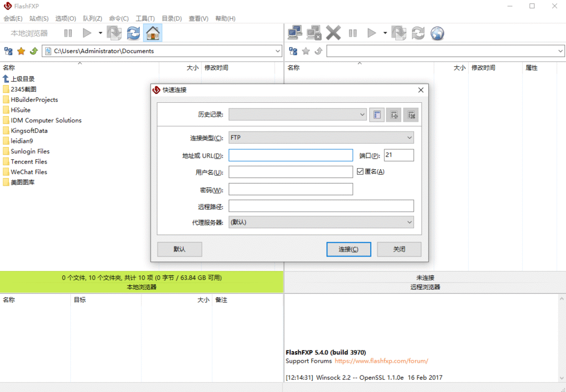Screen dimensions: 566x392
Task: Click the X abort icon in remote toolbar
Action: [333, 33]
